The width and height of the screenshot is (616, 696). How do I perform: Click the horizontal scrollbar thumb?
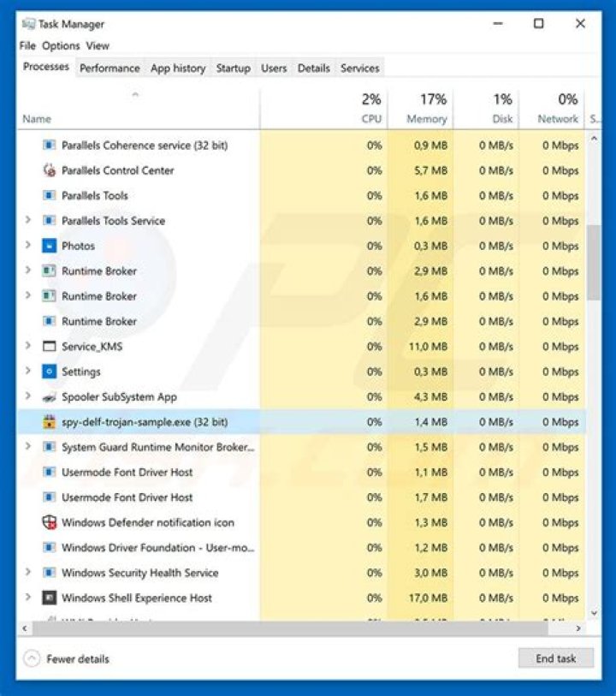point(291,628)
